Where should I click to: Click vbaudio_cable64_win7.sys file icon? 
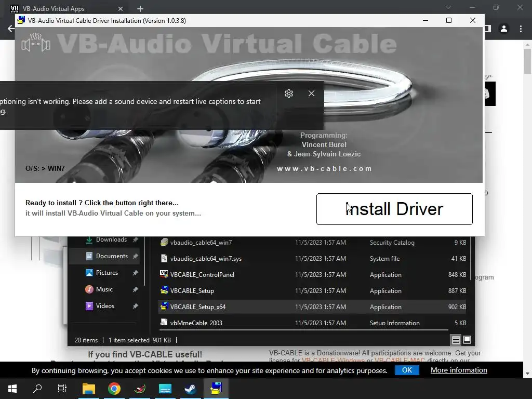point(164,258)
